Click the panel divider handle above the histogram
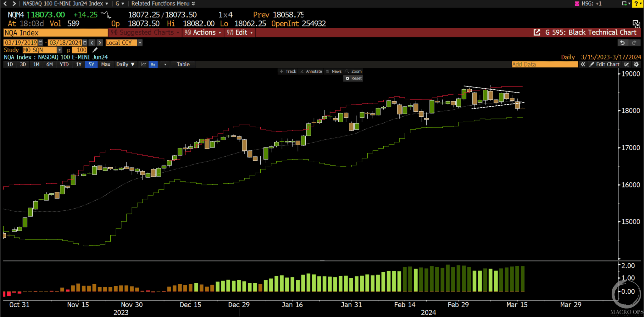 [x=322, y=260]
